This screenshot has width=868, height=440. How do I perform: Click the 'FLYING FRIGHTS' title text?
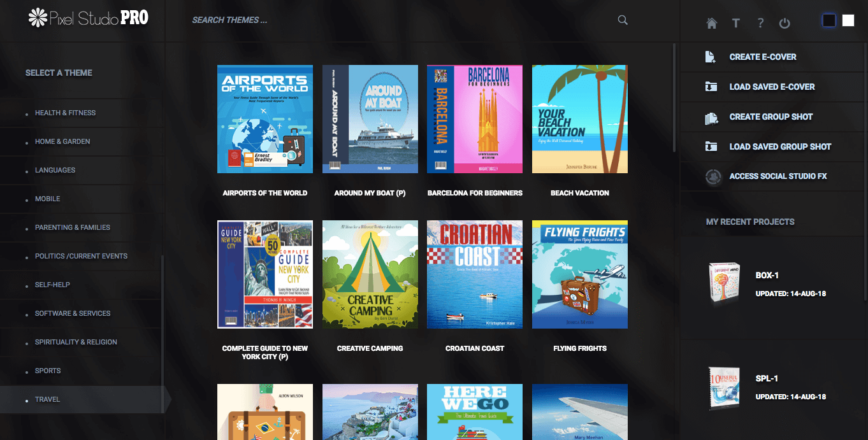(x=580, y=348)
